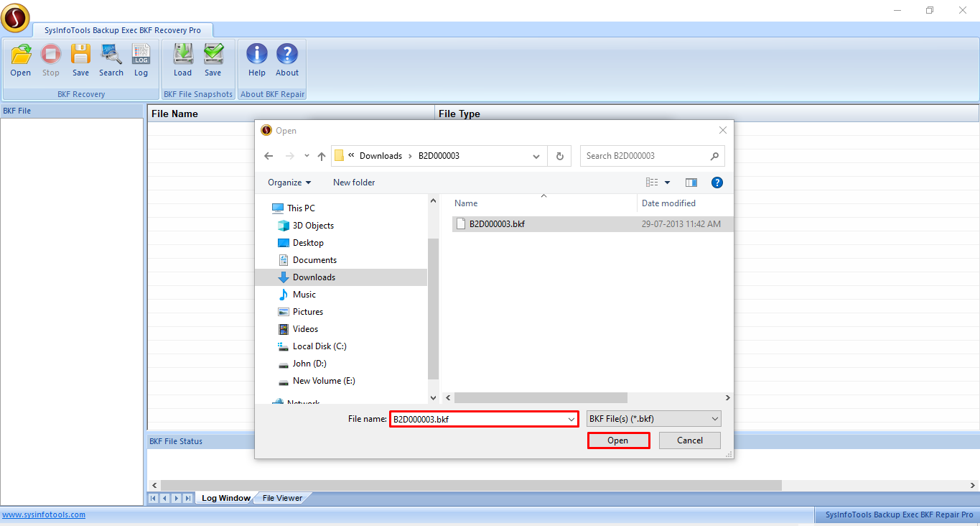Click the File Name column header in main window
The width and height of the screenshot is (980, 526).
(x=291, y=114)
